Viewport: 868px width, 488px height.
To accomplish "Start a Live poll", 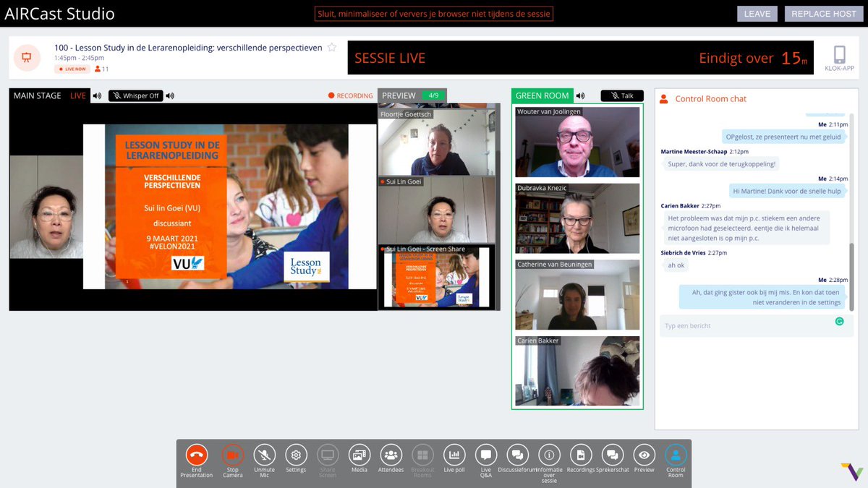I will [454, 456].
